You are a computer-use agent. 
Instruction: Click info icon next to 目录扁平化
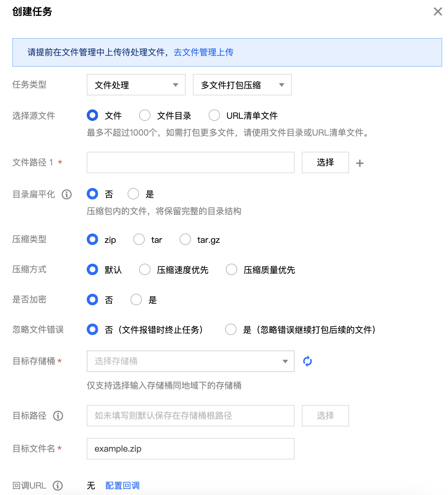tap(67, 194)
